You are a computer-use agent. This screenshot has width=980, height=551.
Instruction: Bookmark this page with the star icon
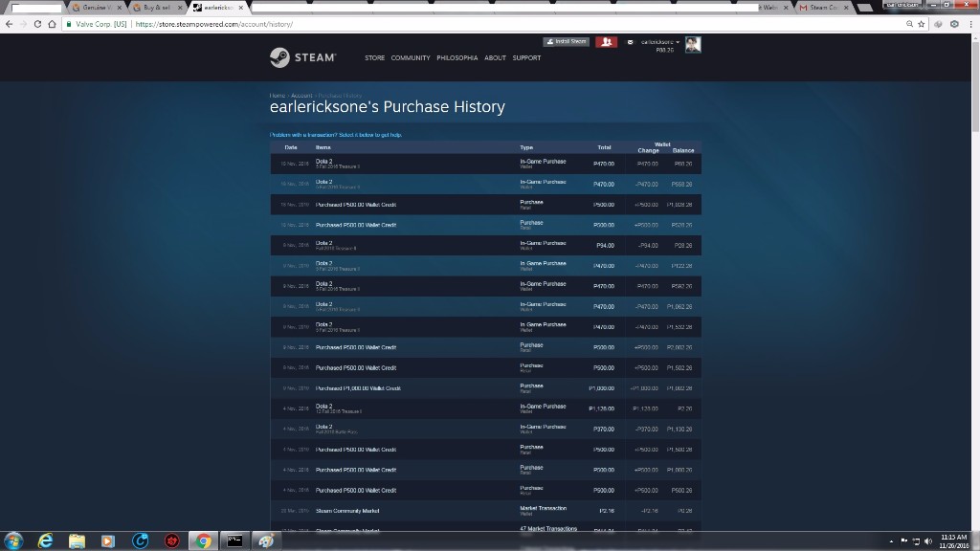[x=922, y=24]
